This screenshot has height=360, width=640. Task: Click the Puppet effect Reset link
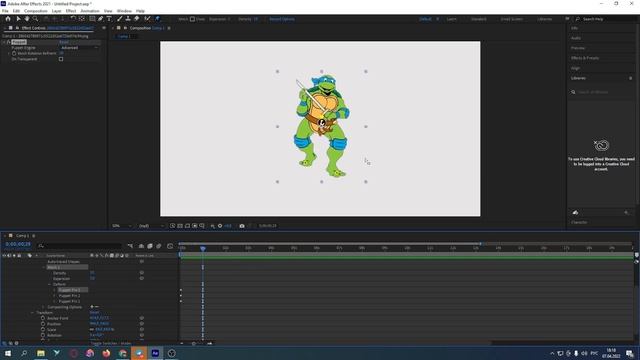[64, 42]
